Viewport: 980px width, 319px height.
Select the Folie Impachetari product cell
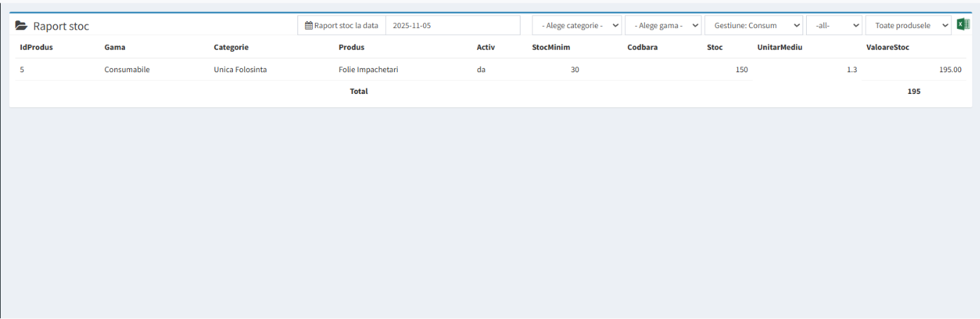click(x=368, y=70)
